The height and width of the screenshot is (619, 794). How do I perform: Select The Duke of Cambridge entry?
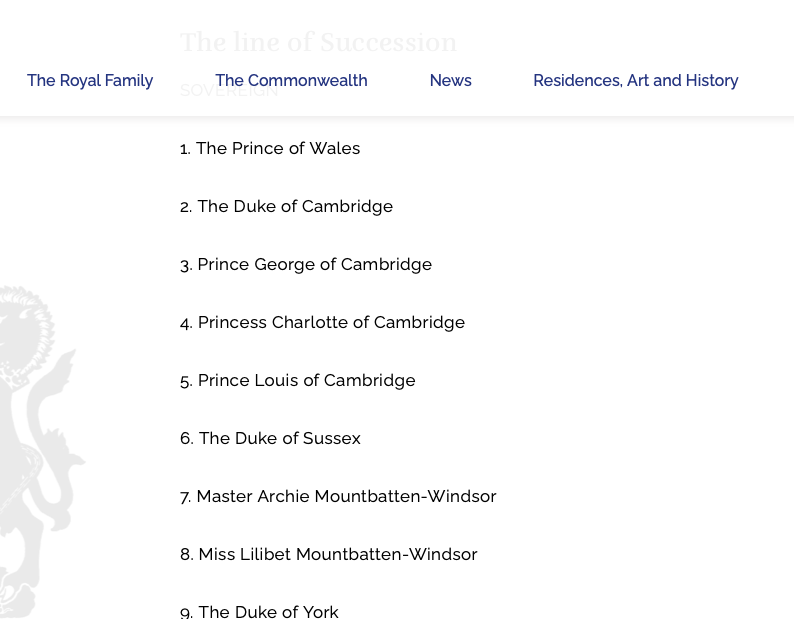295,207
